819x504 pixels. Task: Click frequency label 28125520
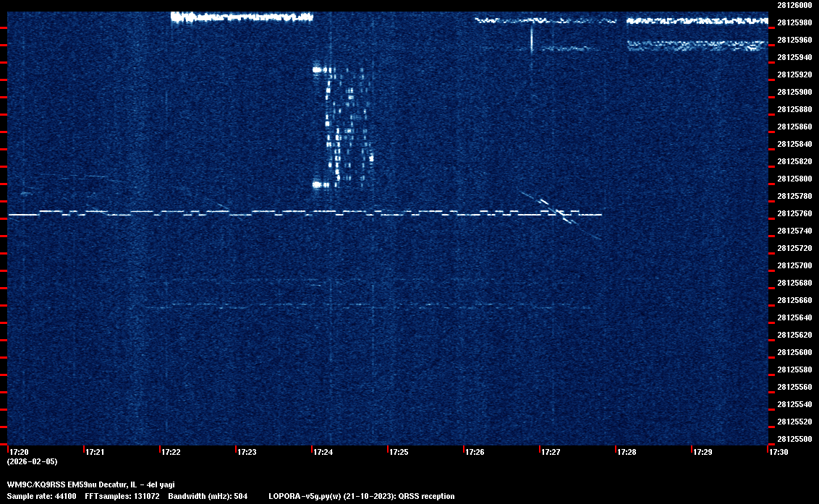[x=794, y=422]
